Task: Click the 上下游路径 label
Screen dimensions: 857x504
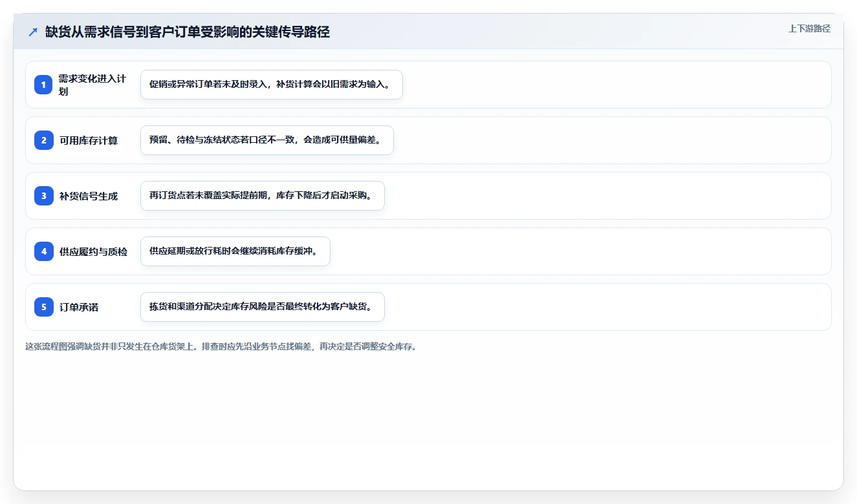Action: [809, 28]
